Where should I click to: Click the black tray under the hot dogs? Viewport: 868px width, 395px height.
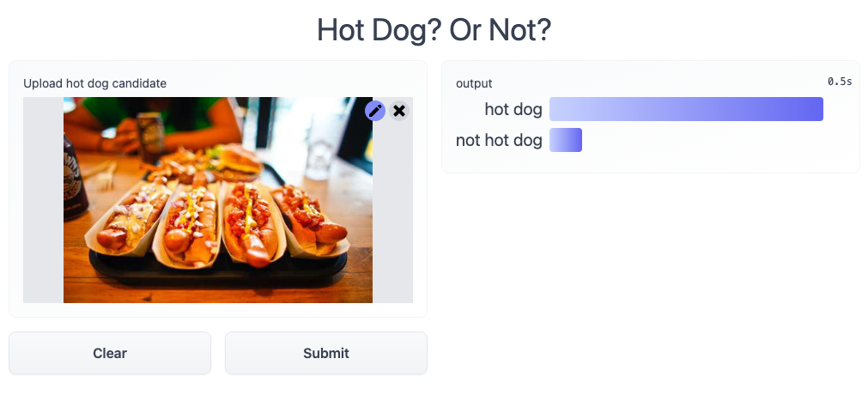click(219, 270)
